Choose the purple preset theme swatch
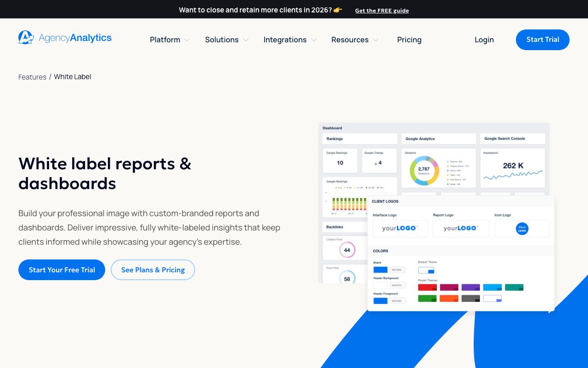 (x=470, y=287)
